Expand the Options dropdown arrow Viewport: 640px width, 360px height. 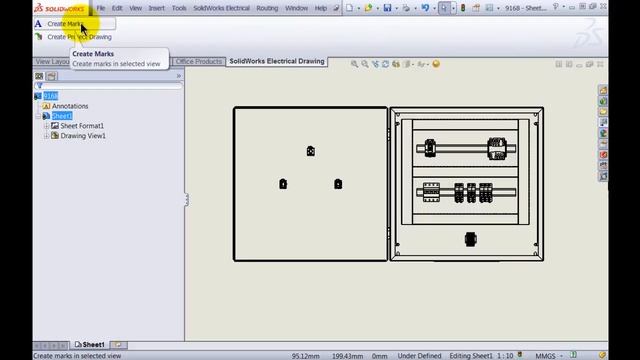click(x=498, y=8)
